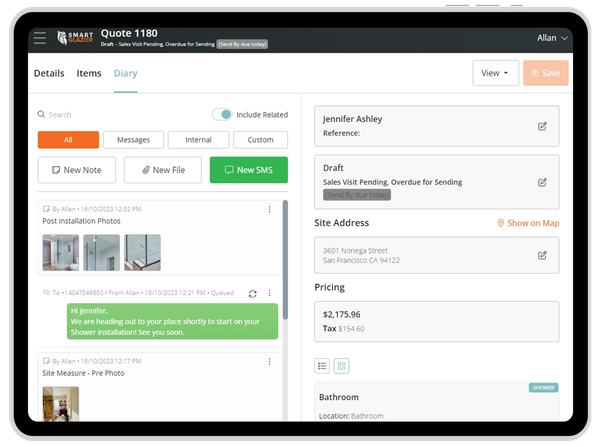Click the Send By due today badge in status card
The width and height of the screenshot is (600, 447).
pos(357,195)
